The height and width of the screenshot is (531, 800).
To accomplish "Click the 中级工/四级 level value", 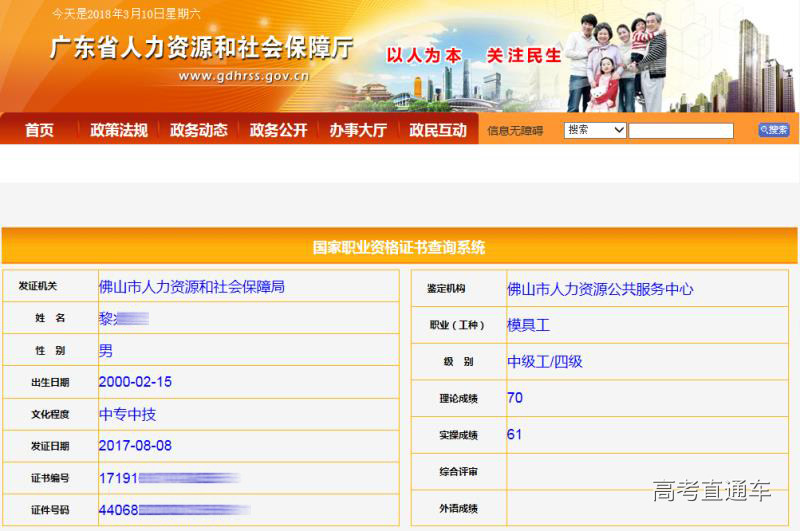I will pos(544,361).
